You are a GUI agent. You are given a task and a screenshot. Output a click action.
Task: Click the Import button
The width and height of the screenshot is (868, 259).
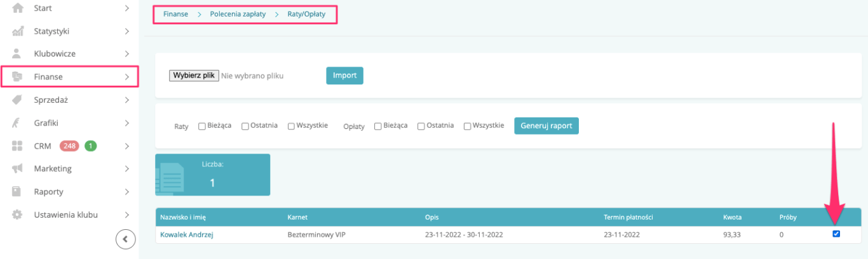coord(345,76)
